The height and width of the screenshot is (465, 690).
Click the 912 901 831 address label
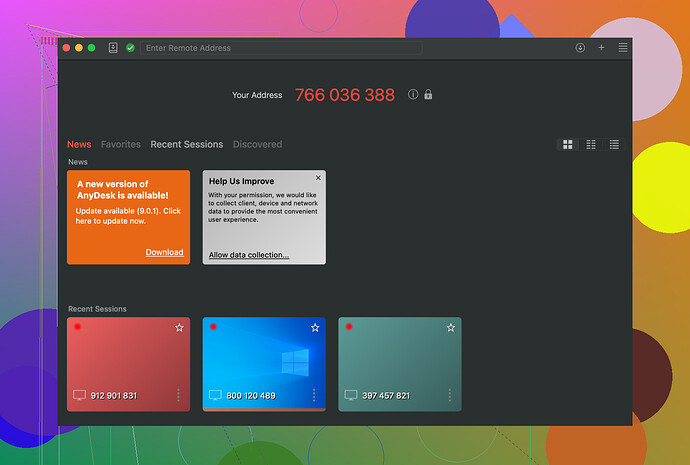[x=114, y=395]
